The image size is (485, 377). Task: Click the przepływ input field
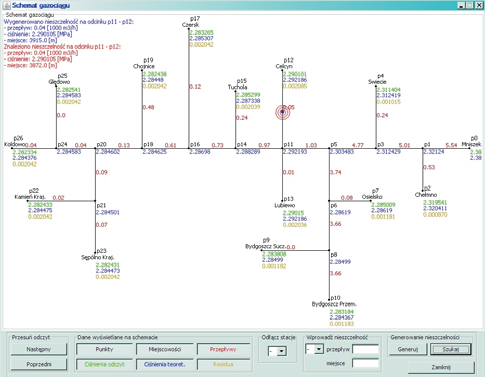(365, 349)
